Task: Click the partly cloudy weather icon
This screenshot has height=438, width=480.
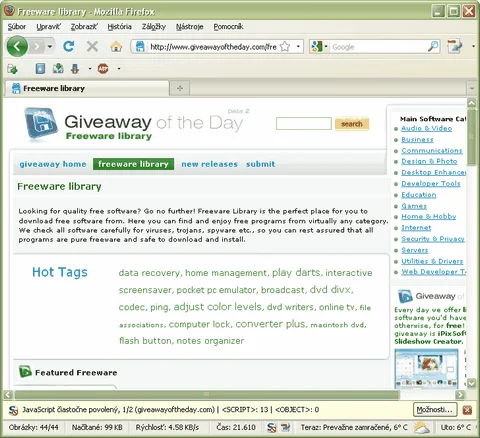Action: 422,427
